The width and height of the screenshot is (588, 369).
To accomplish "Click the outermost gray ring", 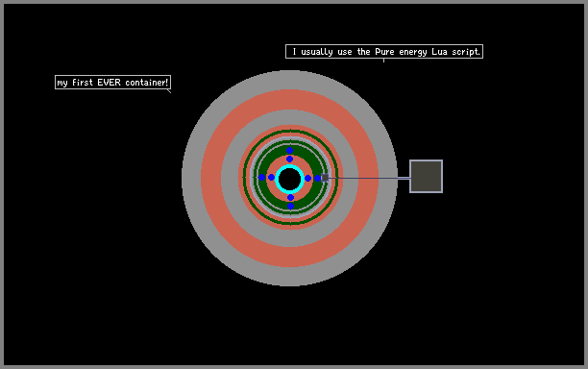I will tap(289, 80).
